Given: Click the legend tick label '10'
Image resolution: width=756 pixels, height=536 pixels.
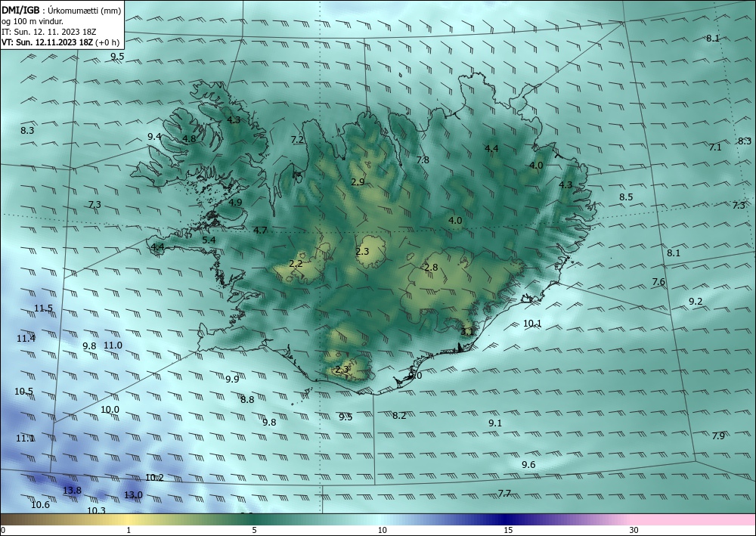Looking at the screenshot, I should (382, 530).
